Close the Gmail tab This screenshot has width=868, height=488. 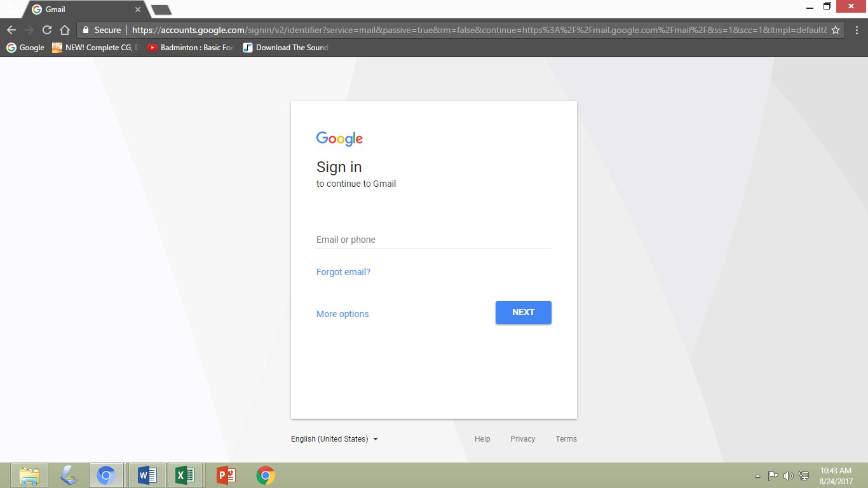click(x=138, y=10)
